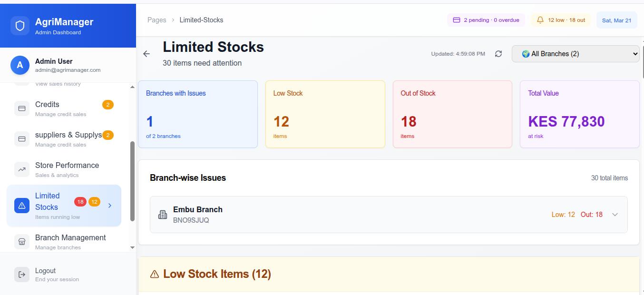Screen dimensions: 644x295
Task: Click the Out of Stock summary card
Action: coord(452,114)
